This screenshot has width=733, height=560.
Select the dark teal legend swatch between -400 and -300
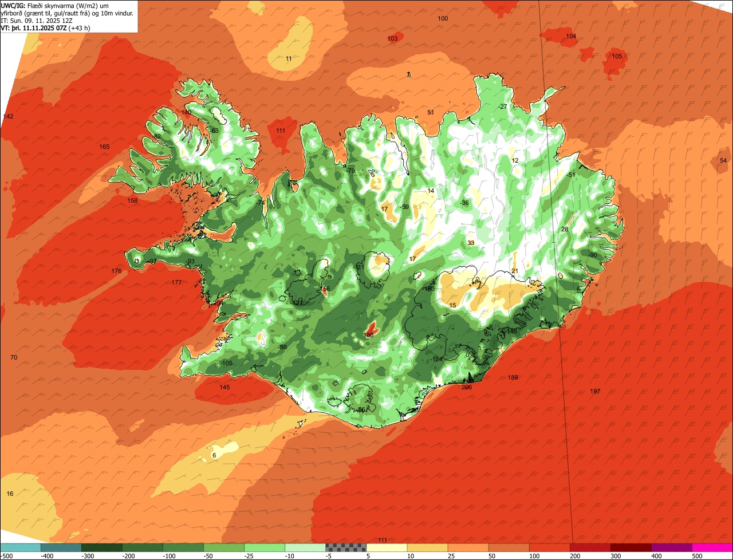61,547
